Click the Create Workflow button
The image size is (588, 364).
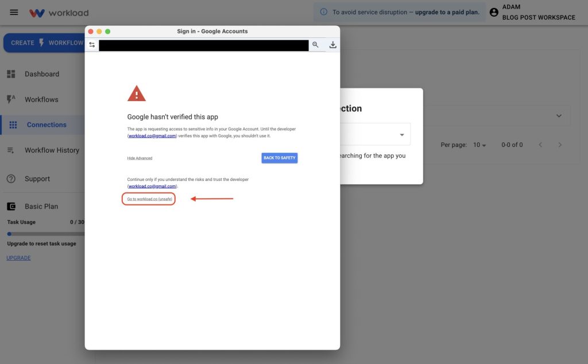[44, 42]
